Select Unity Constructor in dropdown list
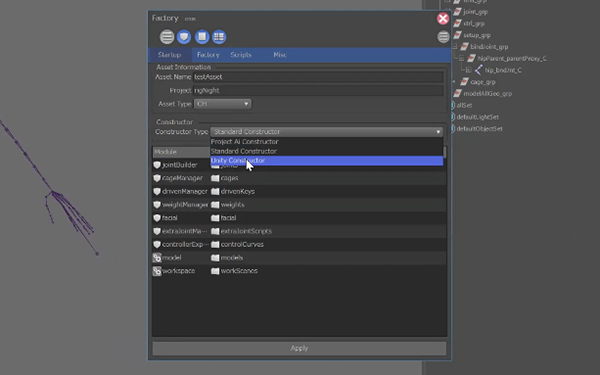 tap(326, 161)
